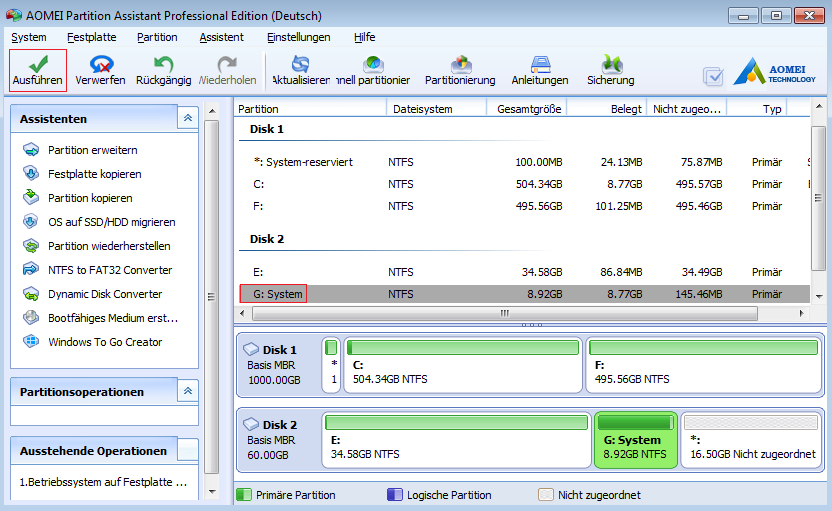This screenshot has height=511, width=832.
Task: Click the Disk 2 heading in list
Action: 267,239
